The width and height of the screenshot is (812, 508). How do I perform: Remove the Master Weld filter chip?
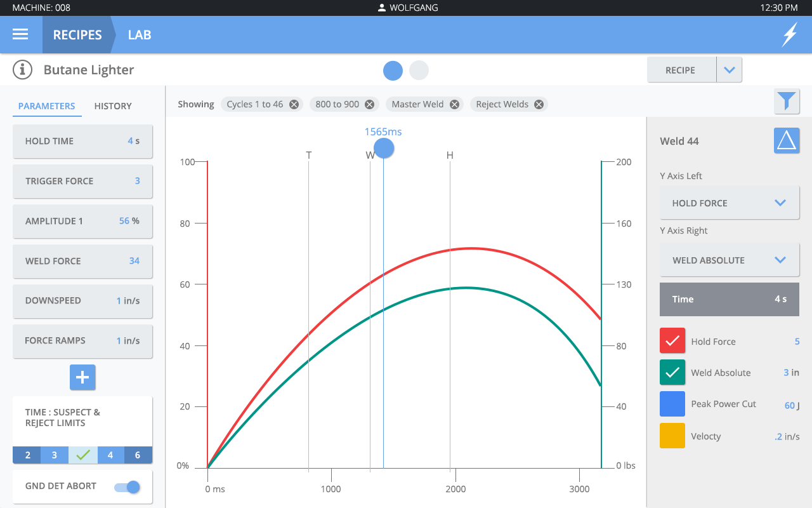click(x=454, y=104)
